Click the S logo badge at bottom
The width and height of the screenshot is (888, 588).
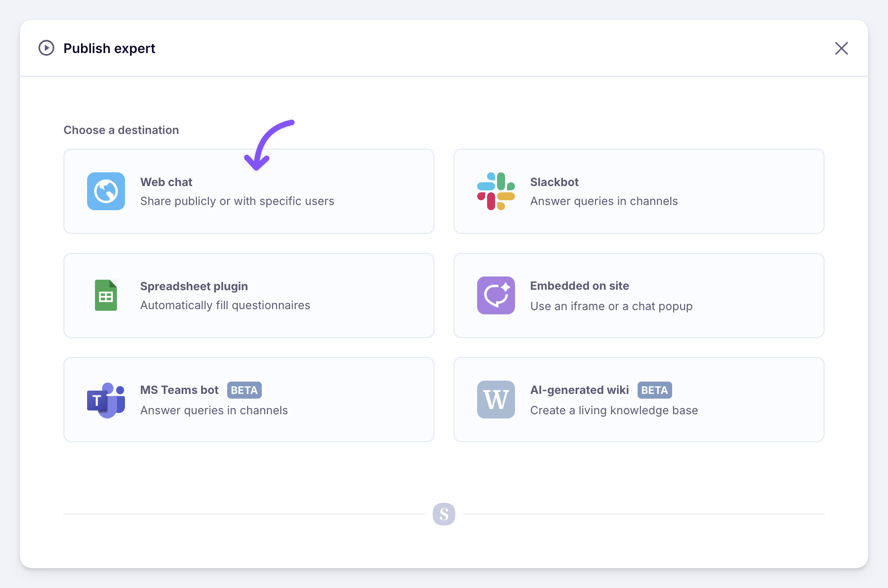coord(444,514)
